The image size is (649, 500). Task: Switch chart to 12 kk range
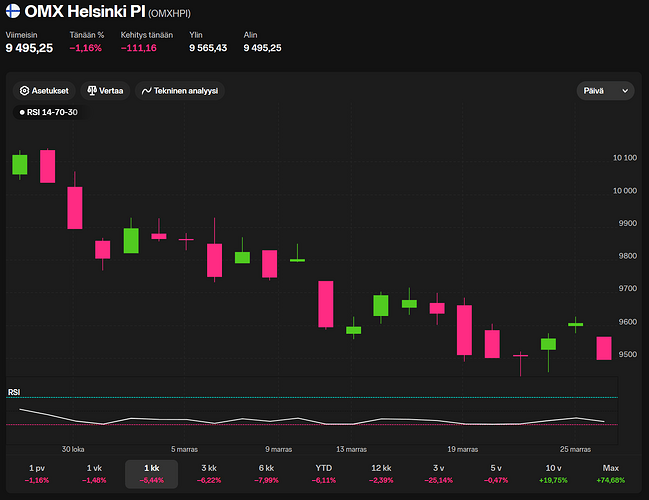tap(381, 473)
